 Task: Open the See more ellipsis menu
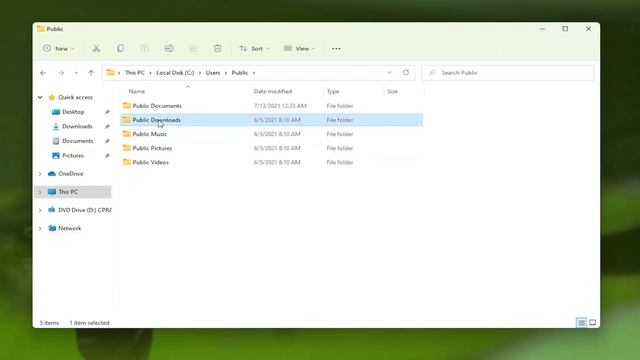[x=336, y=49]
